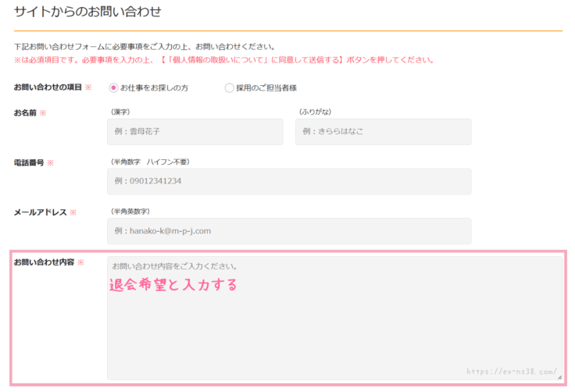Click the furigana field 例:きららはなこ
Viewport: 575px width, 392px height.
point(384,132)
